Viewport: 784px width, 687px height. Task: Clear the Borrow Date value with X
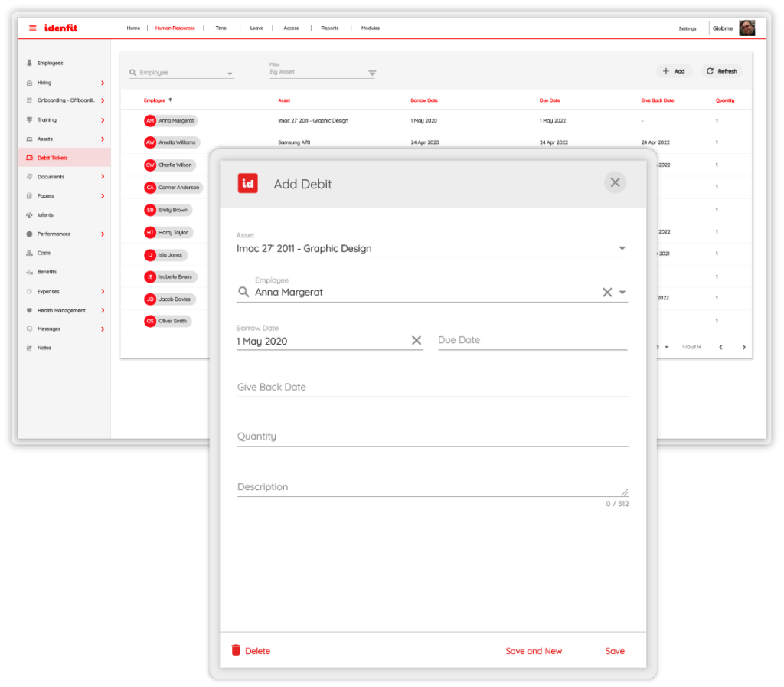pos(416,341)
